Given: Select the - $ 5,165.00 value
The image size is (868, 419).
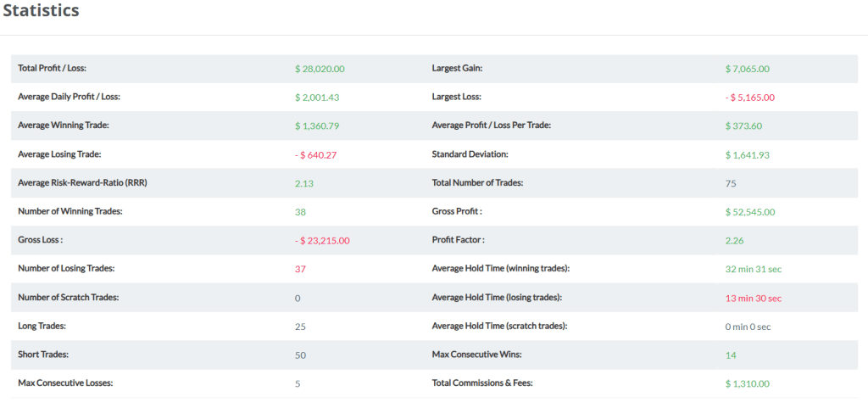Looking at the screenshot, I should (750, 98).
